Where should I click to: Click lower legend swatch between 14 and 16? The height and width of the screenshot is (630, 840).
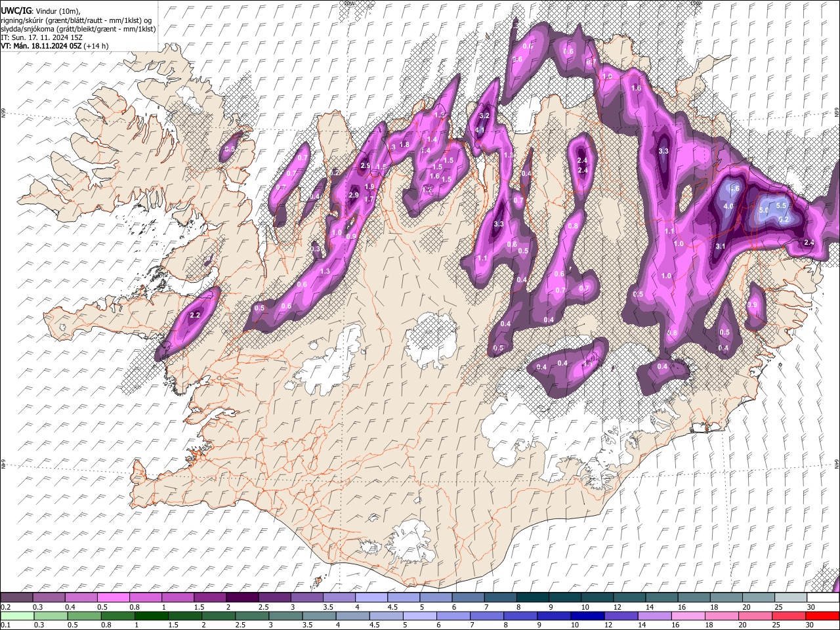coord(654,616)
